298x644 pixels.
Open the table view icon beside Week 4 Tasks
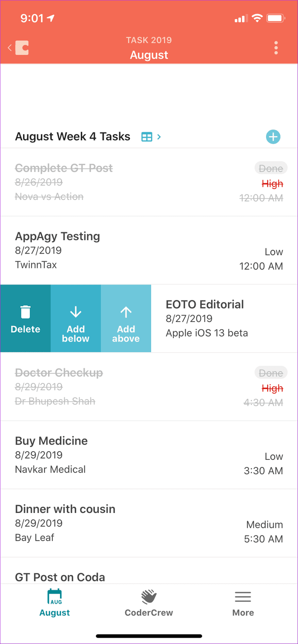point(146,137)
